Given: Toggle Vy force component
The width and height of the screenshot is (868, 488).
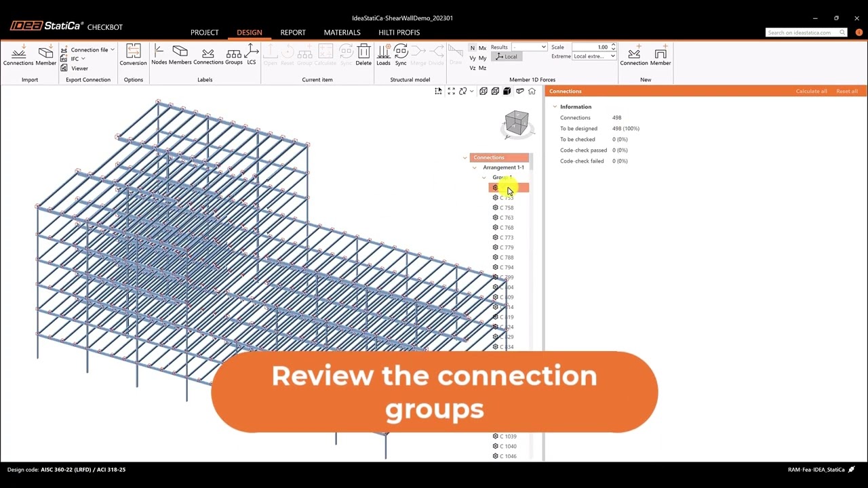Looking at the screenshot, I should [473, 58].
